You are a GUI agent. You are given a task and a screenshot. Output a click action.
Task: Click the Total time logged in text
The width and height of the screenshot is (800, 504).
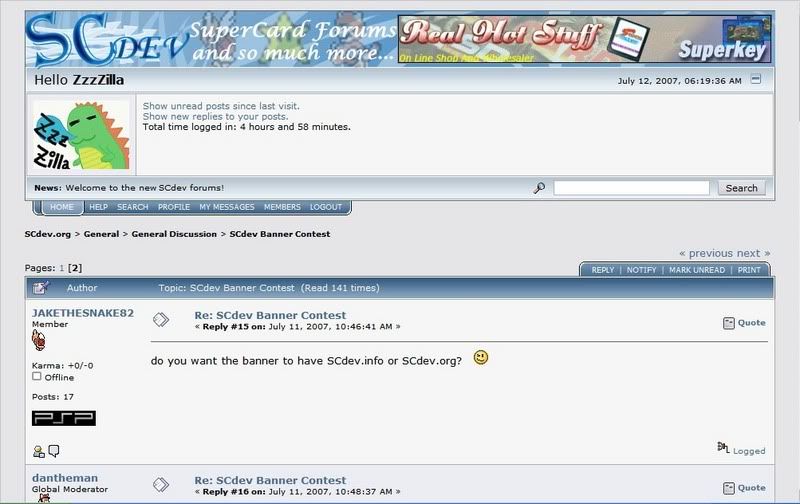click(246, 127)
